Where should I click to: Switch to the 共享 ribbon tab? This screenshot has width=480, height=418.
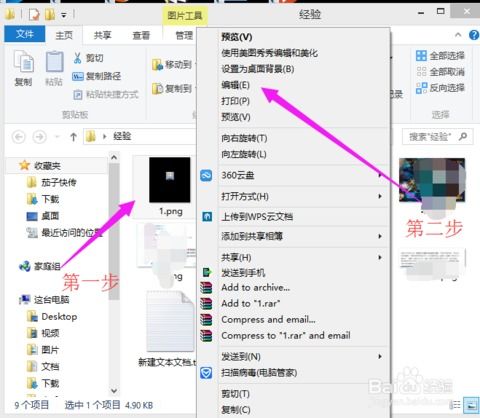point(102,35)
